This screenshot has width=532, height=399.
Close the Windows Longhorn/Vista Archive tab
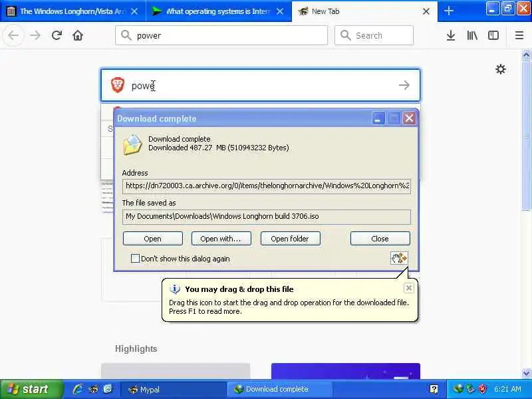(x=134, y=11)
